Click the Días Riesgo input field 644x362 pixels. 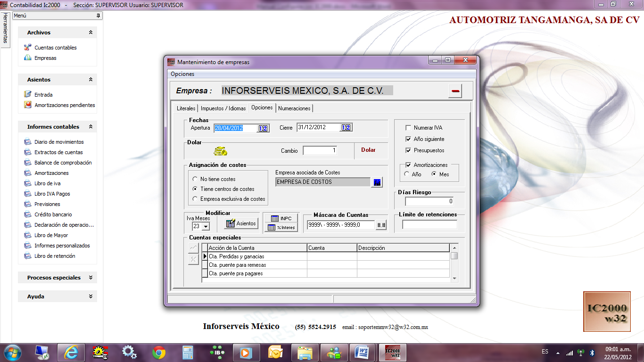point(429,201)
